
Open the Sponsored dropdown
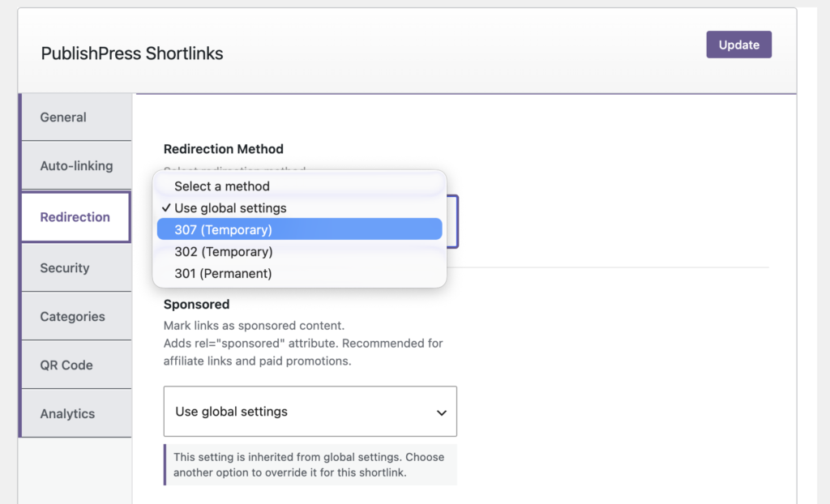tap(310, 412)
